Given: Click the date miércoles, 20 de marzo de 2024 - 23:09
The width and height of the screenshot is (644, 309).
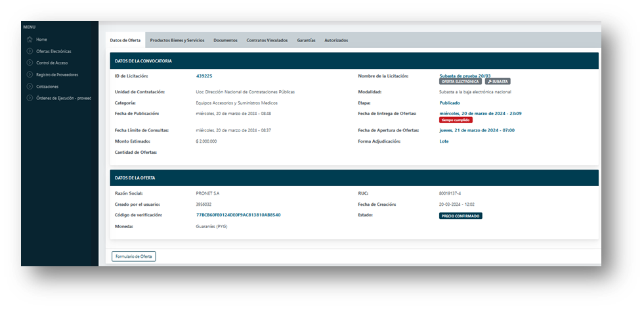Looking at the screenshot, I should click(481, 114).
